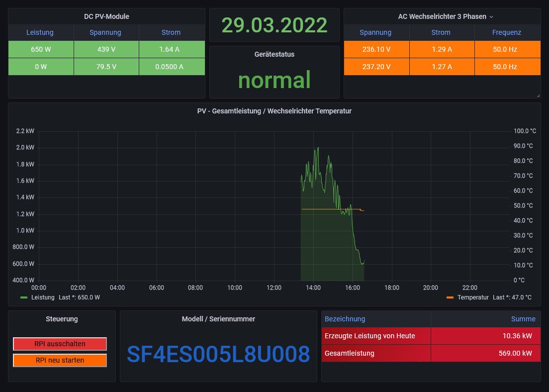This screenshot has width=549, height=392.
Task: Click the Erzeugte Leistung von Heute row
Action: (369, 336)
